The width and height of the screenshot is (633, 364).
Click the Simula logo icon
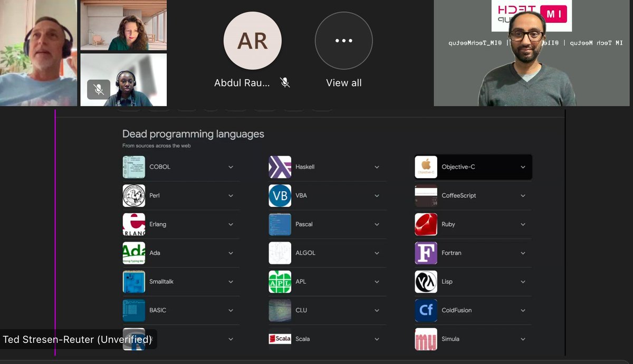tap(426, 339)
